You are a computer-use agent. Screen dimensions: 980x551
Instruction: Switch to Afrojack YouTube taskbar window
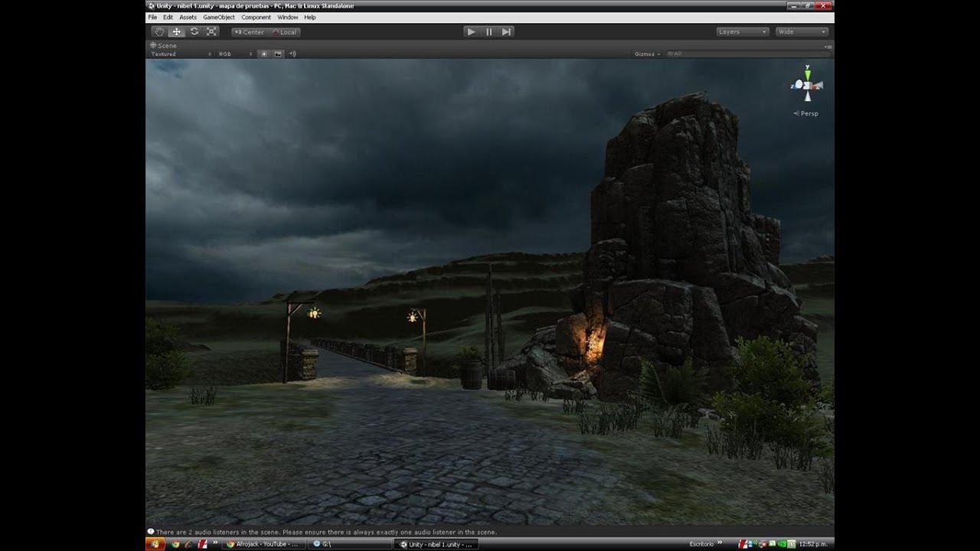[263, 544]
